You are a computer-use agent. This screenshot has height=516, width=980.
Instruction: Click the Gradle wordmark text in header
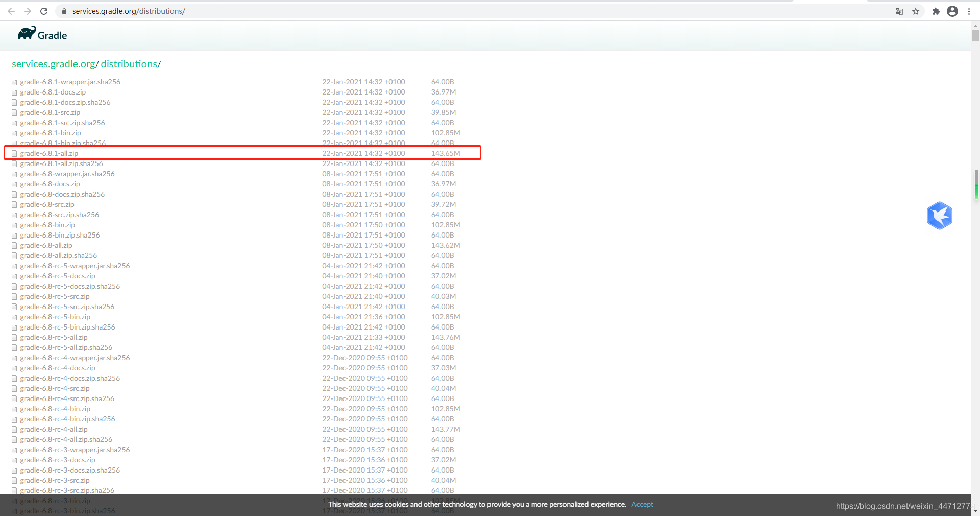click(52, 35)
